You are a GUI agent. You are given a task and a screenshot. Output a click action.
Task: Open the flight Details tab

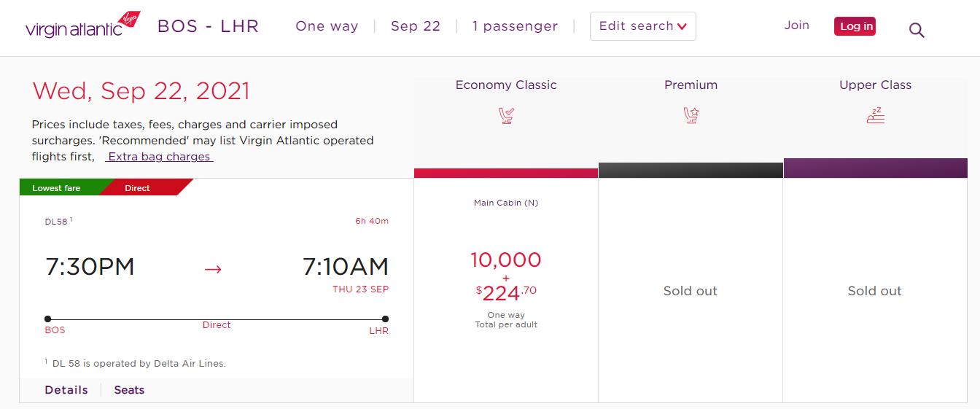pos(66,390)
